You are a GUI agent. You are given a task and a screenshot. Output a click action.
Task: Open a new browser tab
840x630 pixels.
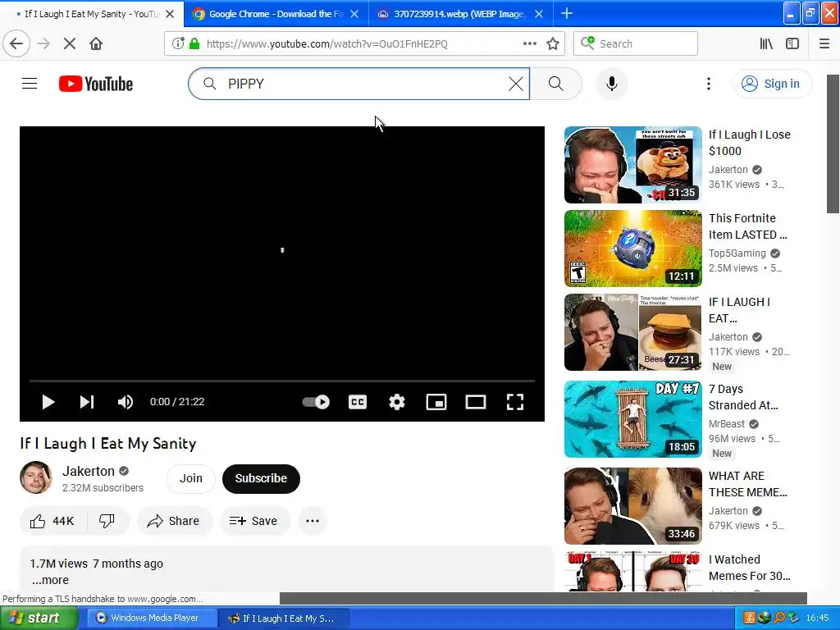[567, 13]
